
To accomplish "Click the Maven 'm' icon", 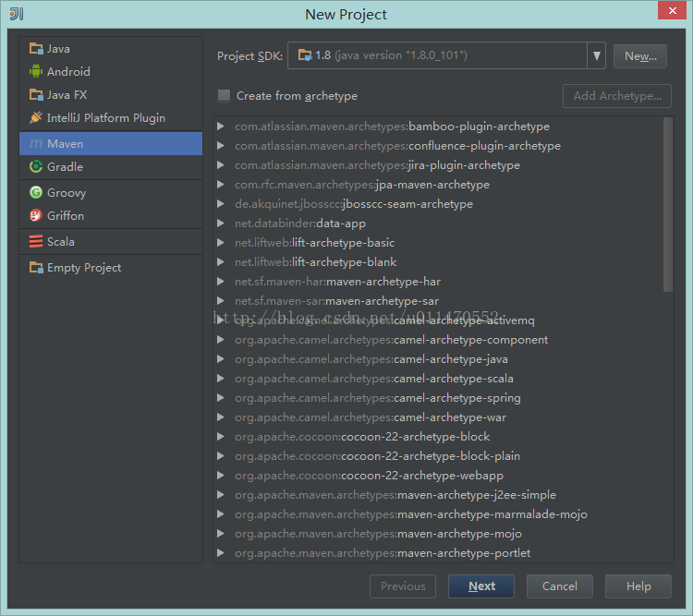I will click(x=36, y=144).
